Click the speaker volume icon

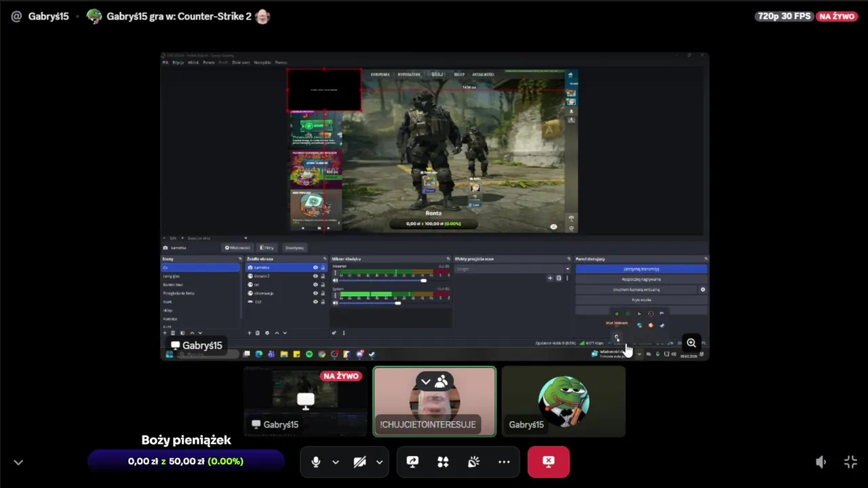click(x=821, y=462)
